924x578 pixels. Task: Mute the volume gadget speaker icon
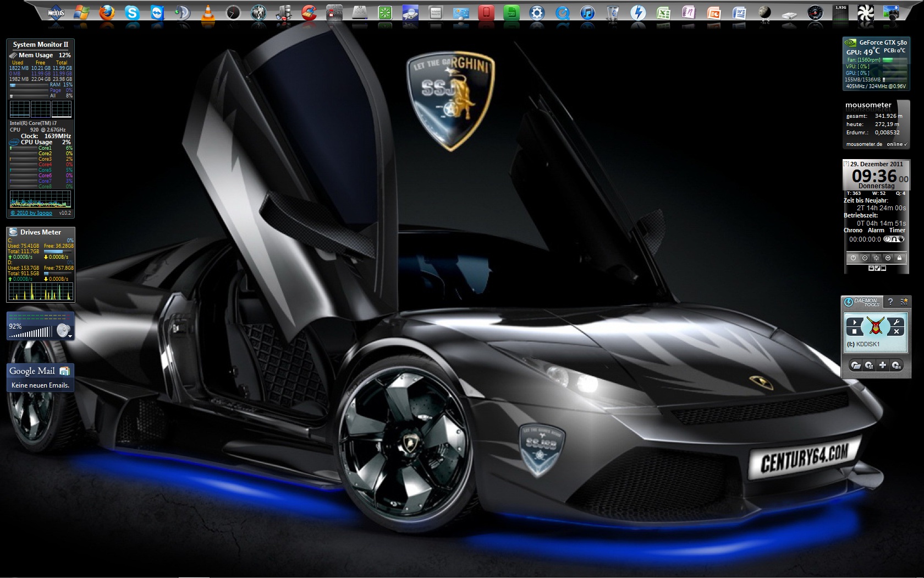[63, 330]
